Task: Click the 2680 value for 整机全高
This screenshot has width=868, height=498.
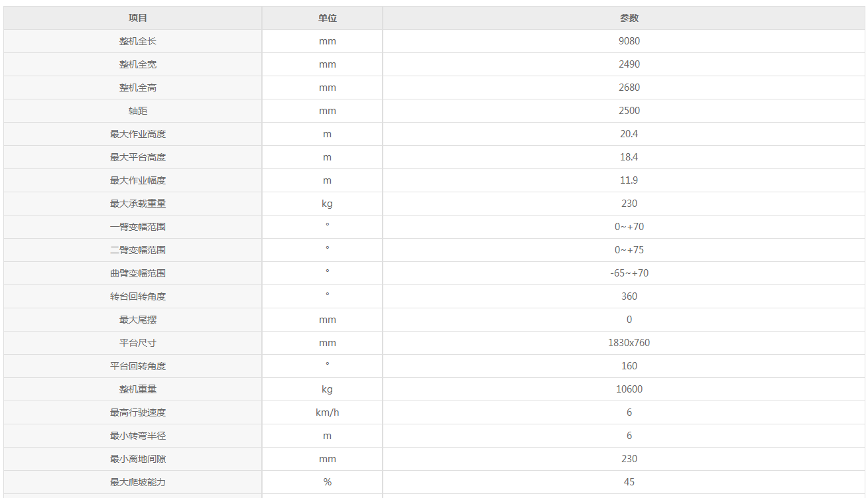Action: tap(629, 88)
